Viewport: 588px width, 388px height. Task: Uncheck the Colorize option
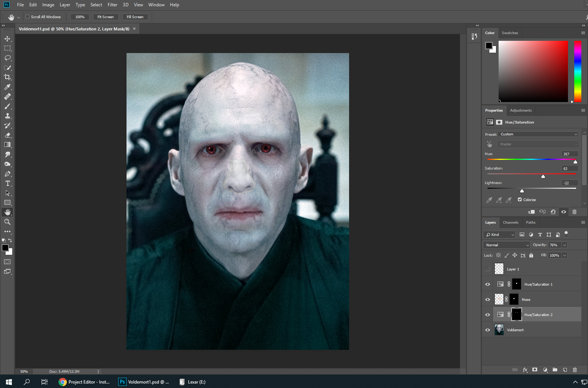(x=520, y=200)
